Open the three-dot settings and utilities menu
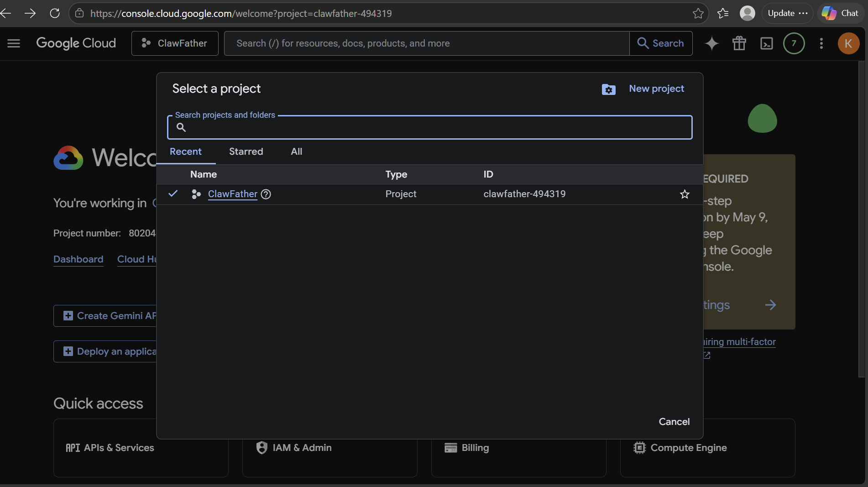868x487 pixels. point(821,43)
